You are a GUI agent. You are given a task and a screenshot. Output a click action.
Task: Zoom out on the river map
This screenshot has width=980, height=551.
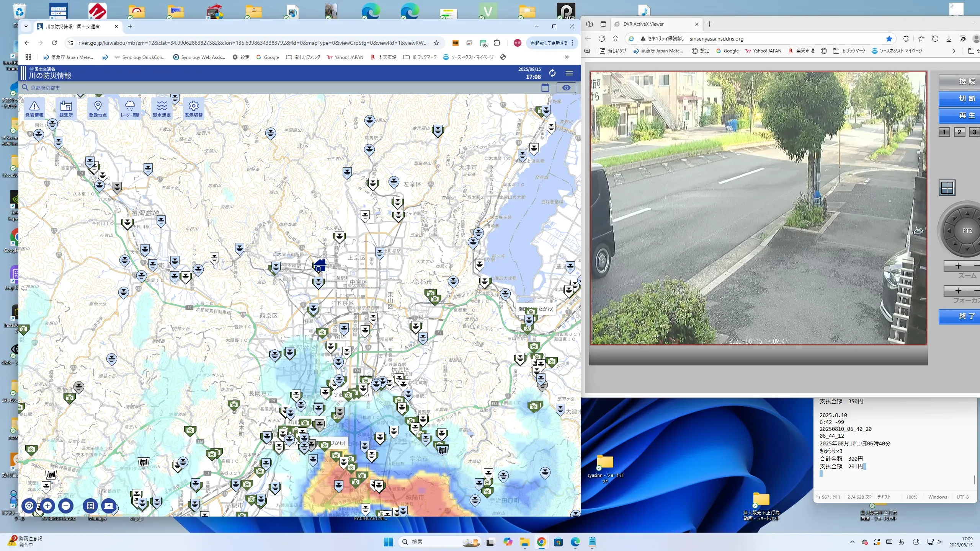(x=66, y=506)
